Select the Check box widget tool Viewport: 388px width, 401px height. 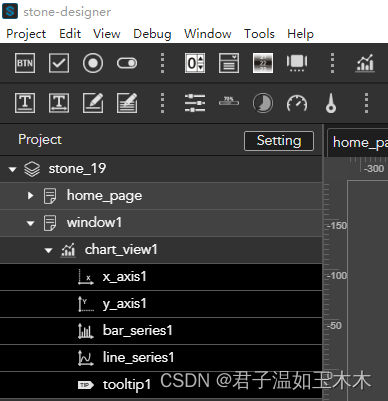(59, 63)
